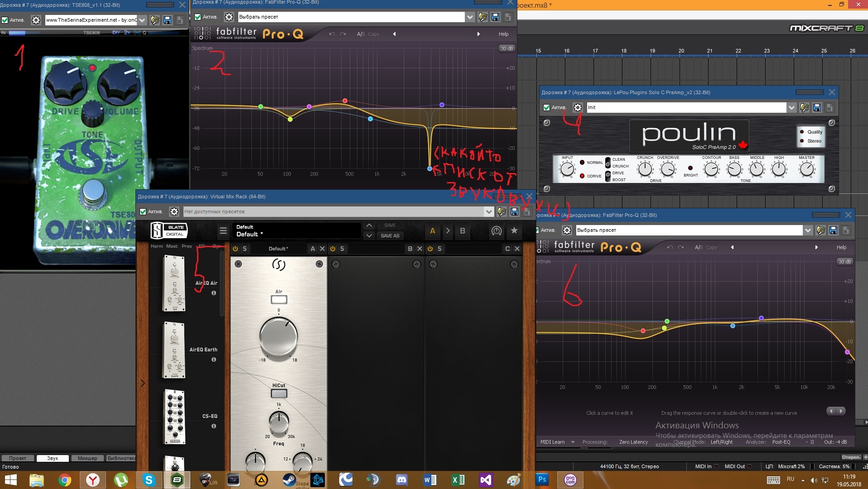This screenshot has width=868, height=489.
Task: Switch to the Микшер tab
Action: pyautogui.click(x=87, y=458)
